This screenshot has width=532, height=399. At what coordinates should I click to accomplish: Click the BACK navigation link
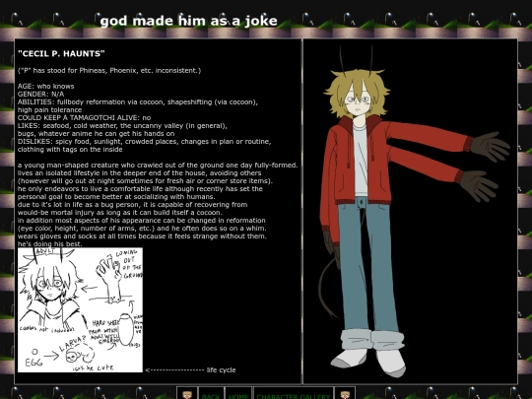click(x=211, y=396)
